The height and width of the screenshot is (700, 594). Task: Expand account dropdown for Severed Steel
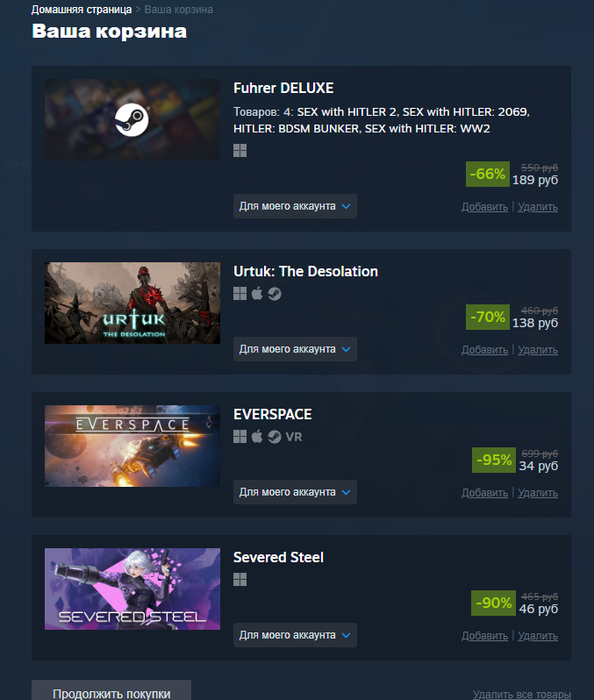point(295,635)
